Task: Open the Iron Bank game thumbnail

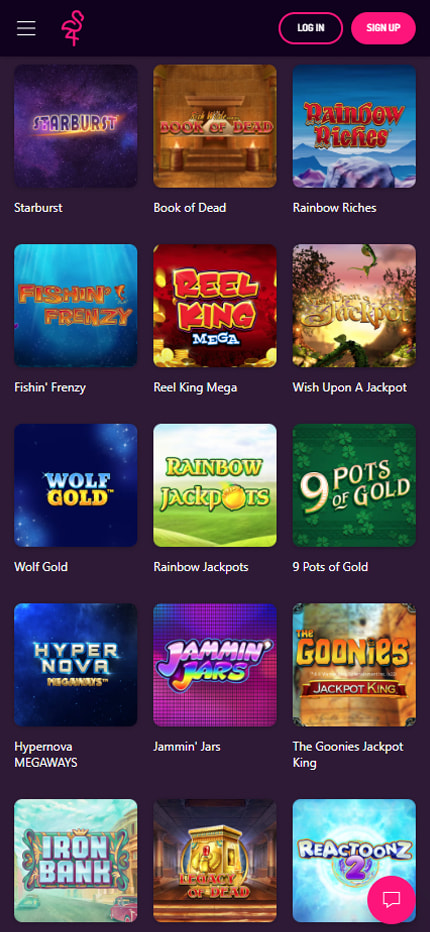Action: pos(76,860)
